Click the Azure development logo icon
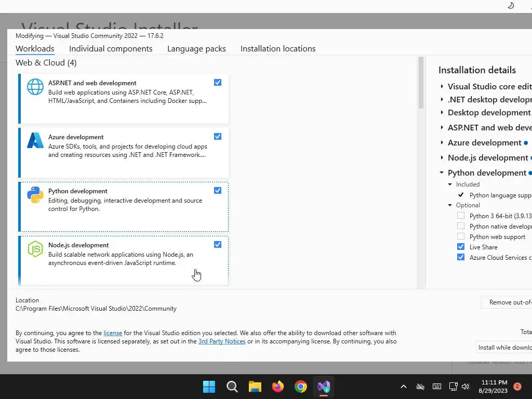Image resolution: width=532 pixels, height=399 pixels. coord(35,140)
